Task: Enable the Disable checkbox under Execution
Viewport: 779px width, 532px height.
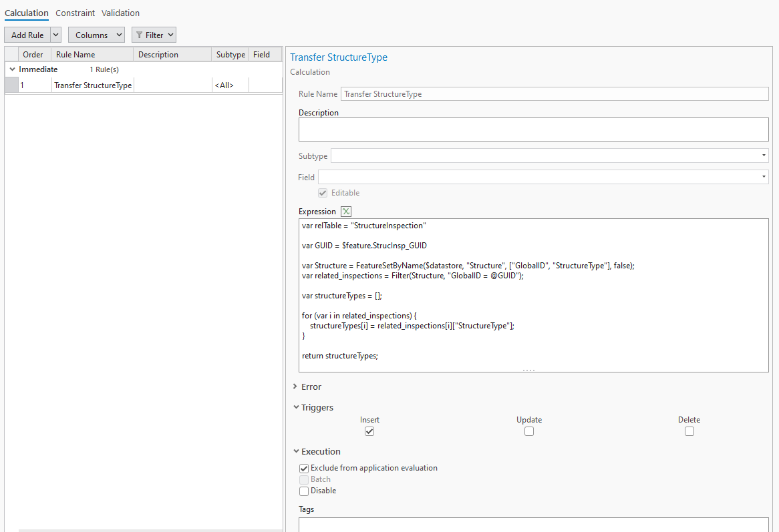Action: tap(304, 491)
